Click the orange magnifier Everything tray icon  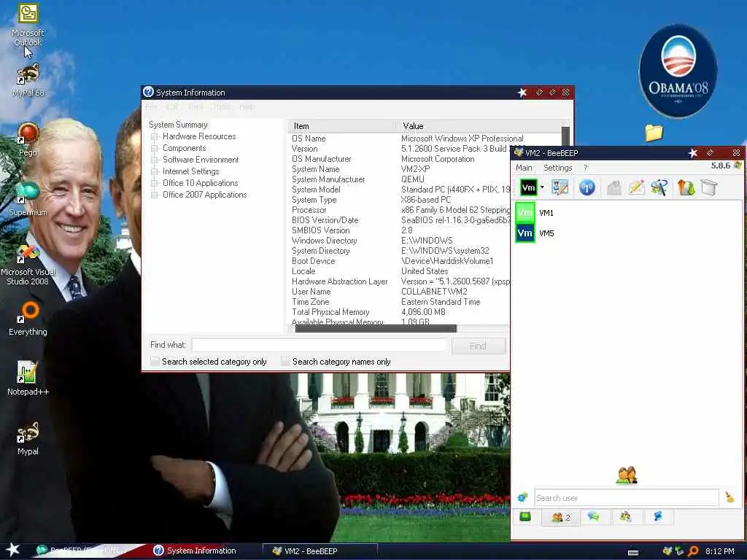tap(694, 551)
